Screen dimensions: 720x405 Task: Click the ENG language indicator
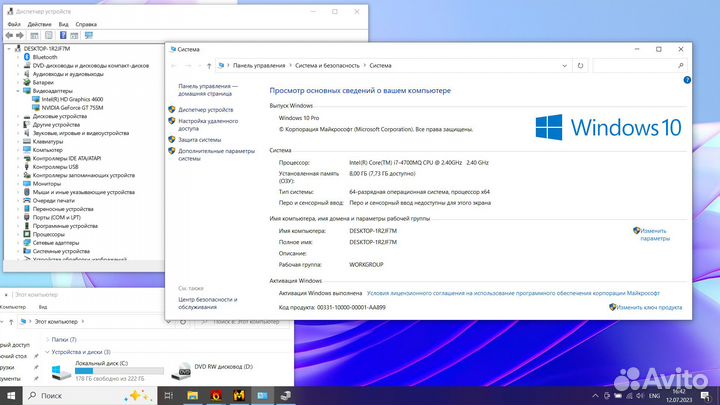pyautogui.click(x=654, y=396)
